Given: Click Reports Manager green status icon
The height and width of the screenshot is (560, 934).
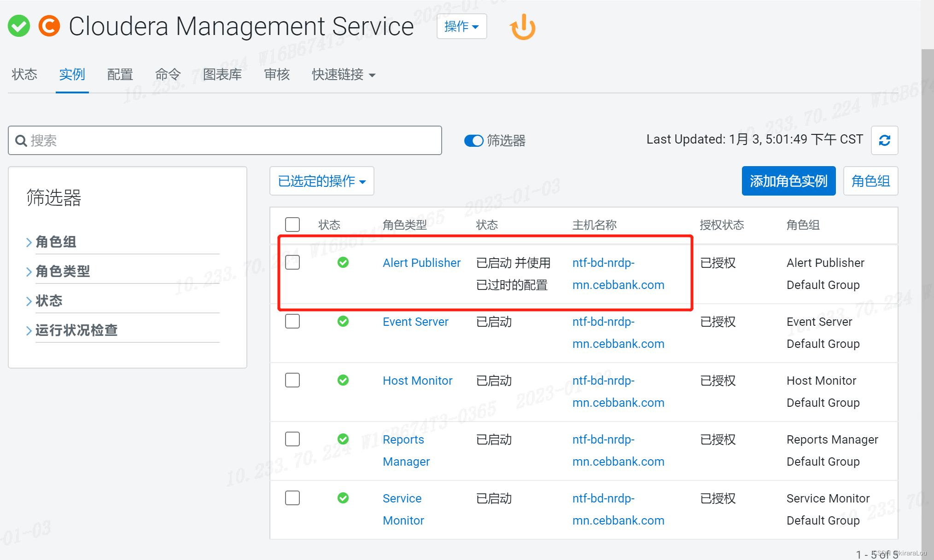Looking at the screenshot, I should (343, 439).
